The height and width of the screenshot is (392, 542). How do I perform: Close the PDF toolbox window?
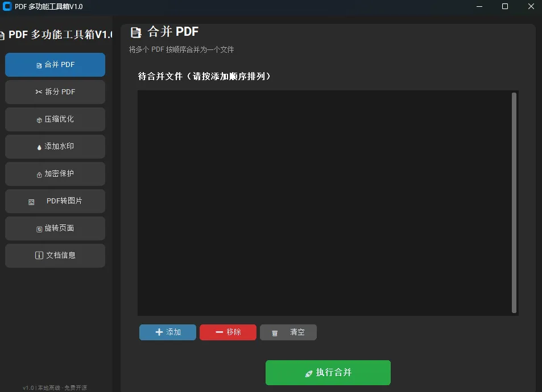click(x=531, y=6)
